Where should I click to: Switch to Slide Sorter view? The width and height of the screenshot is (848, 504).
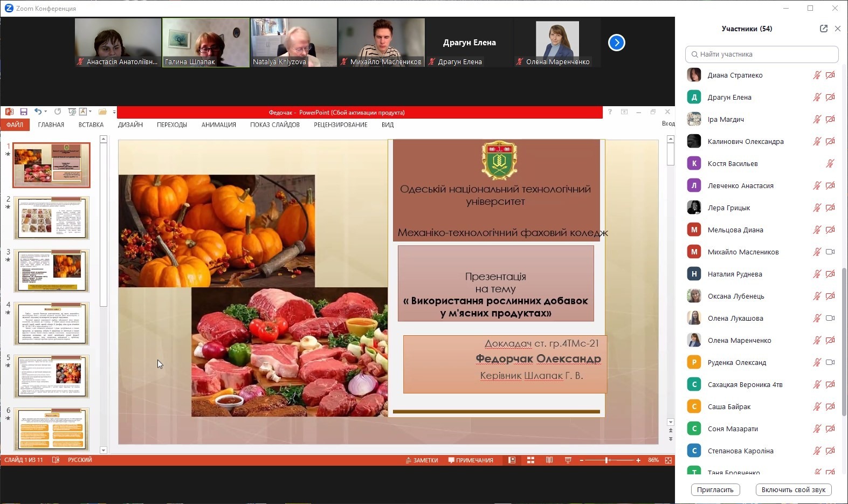(530, 460)
